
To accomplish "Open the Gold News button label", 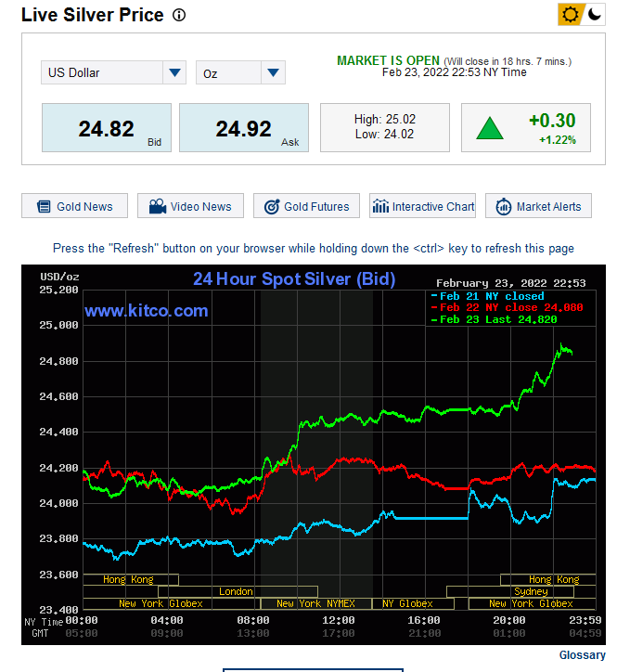I will tap(84, 207).
